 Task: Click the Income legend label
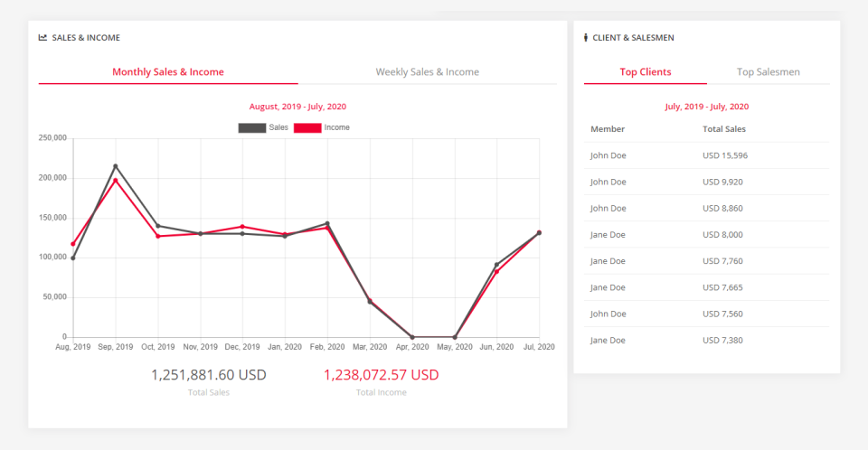tap(336, 128)
